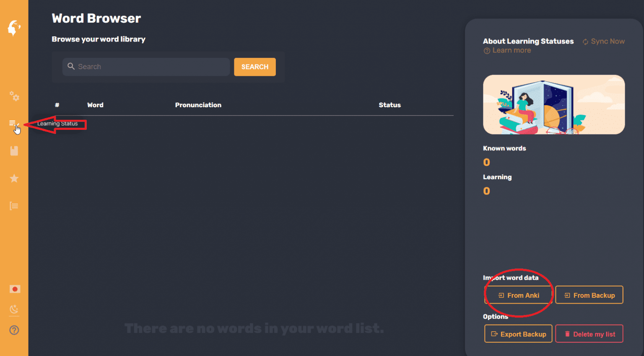This screenshot has height=356, width=644.
Task: Click the star favorites icon
Action: (x=14, y=178)
